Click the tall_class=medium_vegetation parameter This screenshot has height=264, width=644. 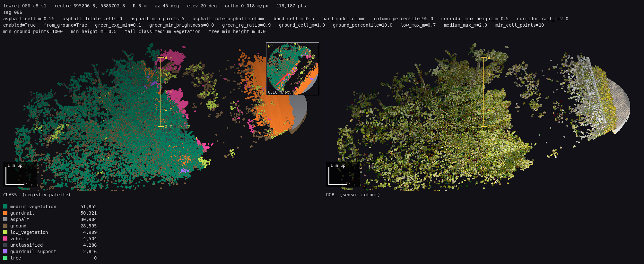click(163, 31)
